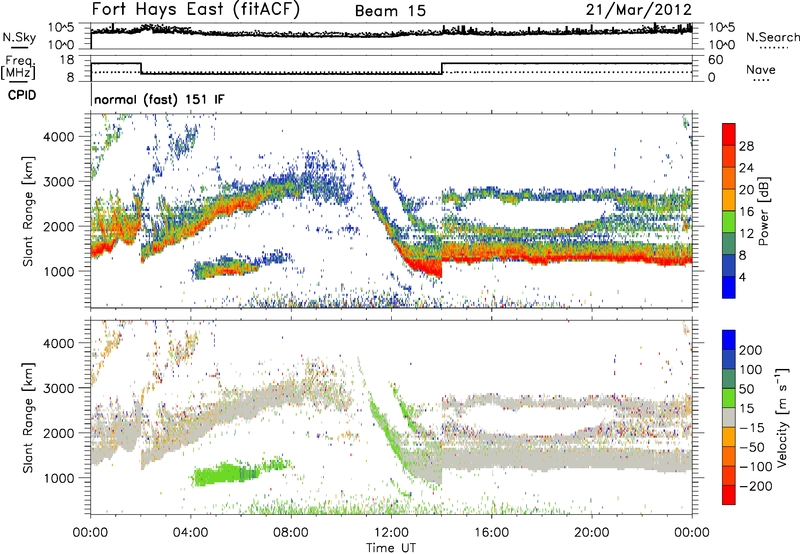Click the green velocity patch near 1000 km
The height and width of the screenshot is (554, 800).
click(227, 473)
